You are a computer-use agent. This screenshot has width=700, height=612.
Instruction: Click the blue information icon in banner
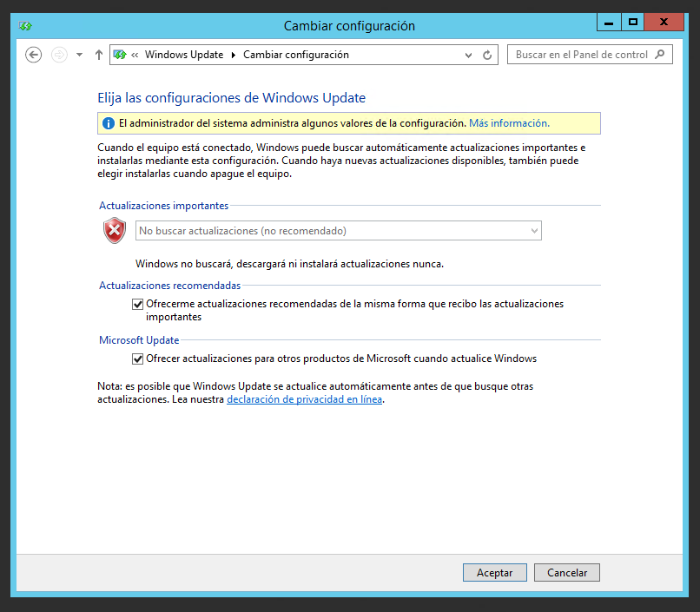click(x=108, y=123)
